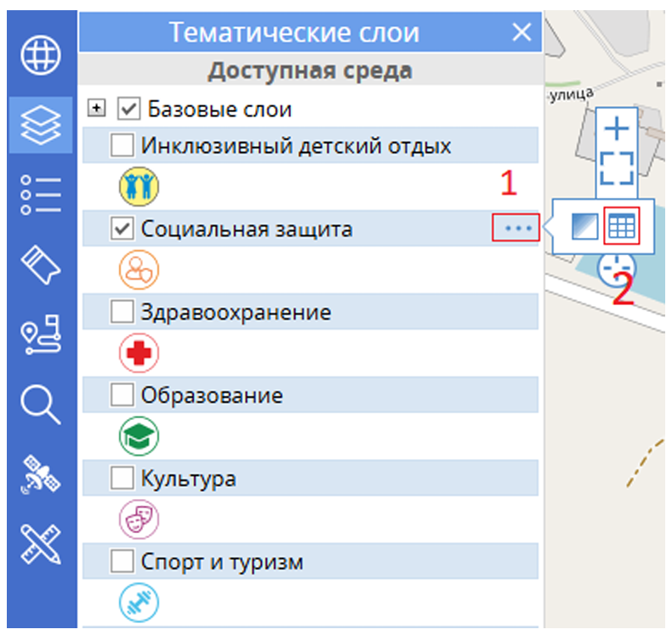Open attribute table icon in popup
Image resolution: width=672 pixels, height=635 pixels.
click(x=621, y=227)
